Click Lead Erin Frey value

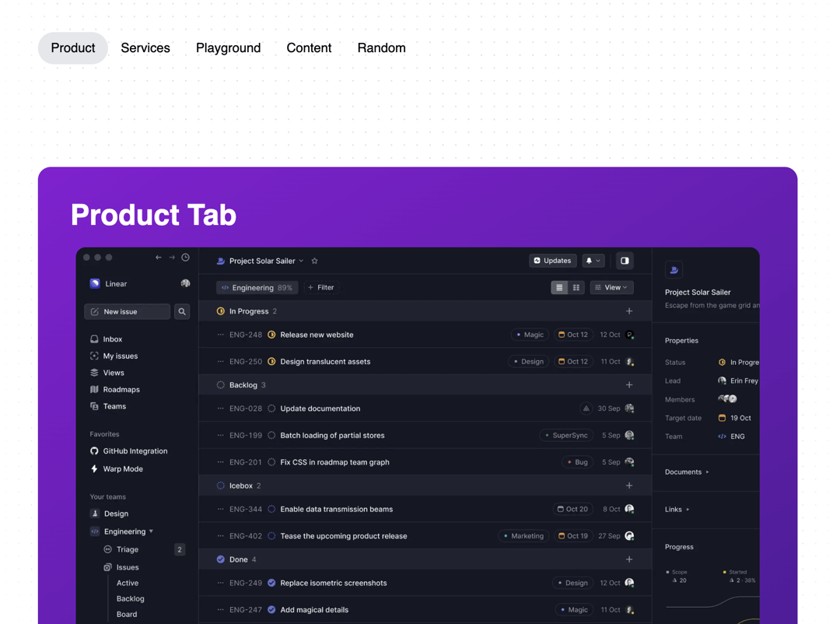(738, 380)
